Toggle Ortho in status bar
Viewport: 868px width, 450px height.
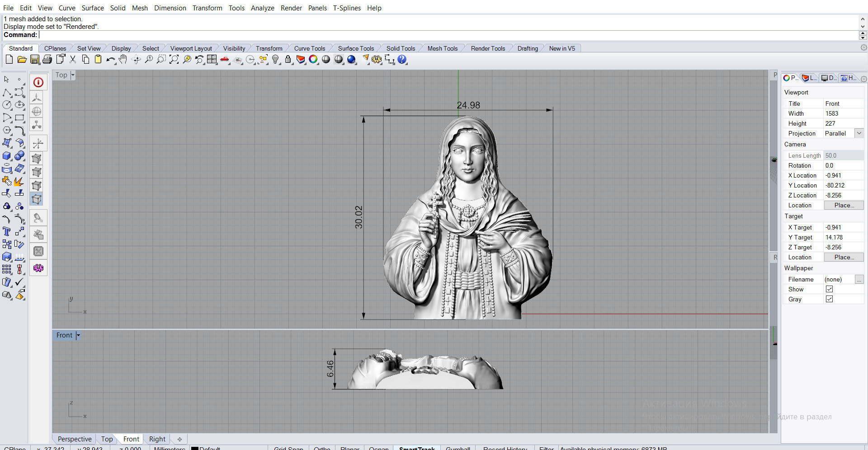(x=322, y=448)
